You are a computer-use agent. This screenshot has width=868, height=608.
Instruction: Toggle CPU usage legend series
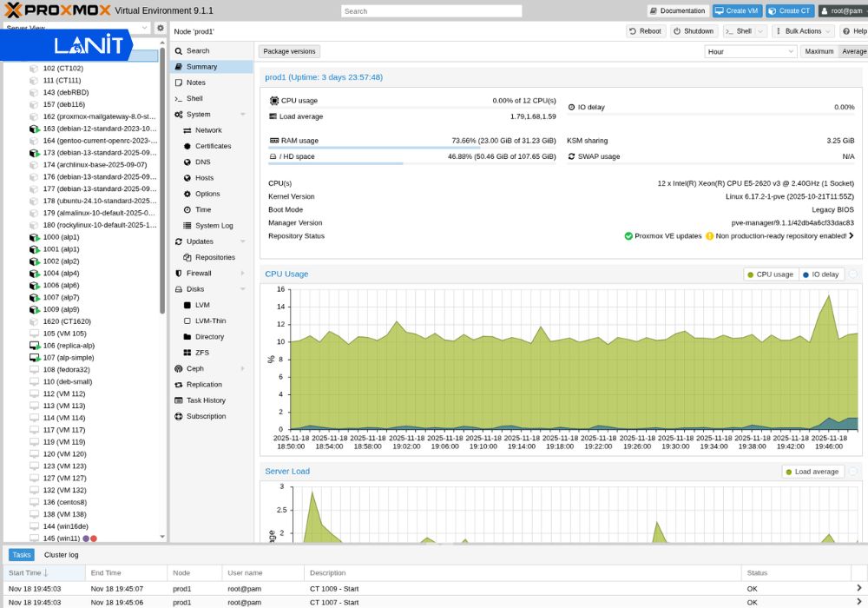click(770, 274)
